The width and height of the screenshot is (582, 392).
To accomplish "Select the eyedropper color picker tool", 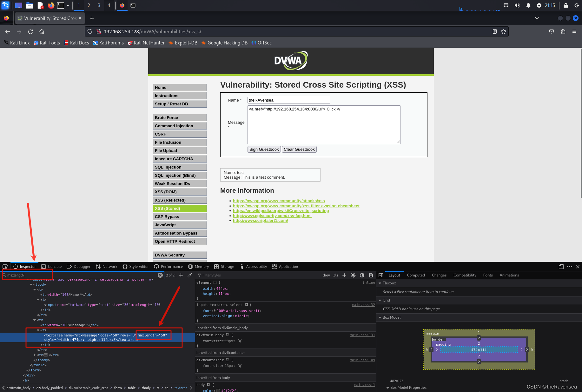I will [190, 275].
